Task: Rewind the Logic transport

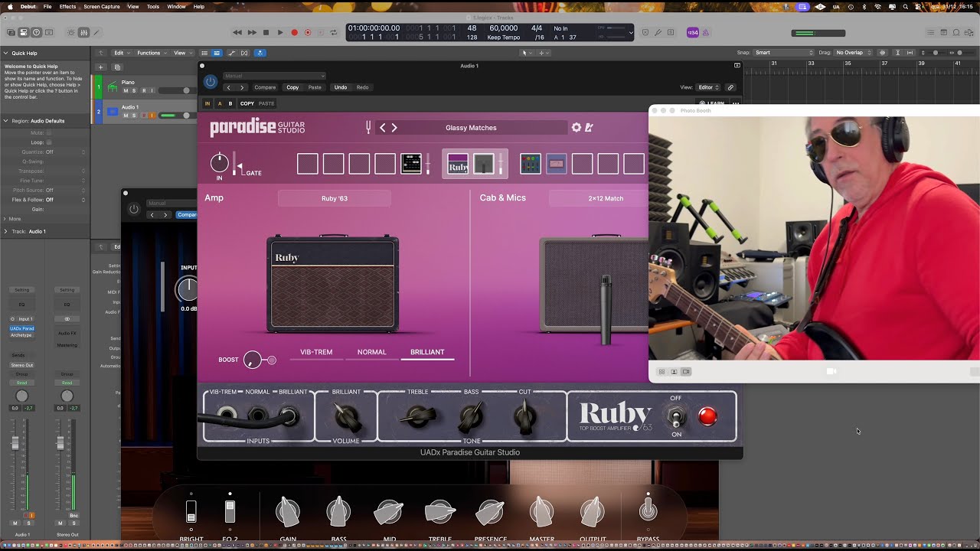Action: 237,33
